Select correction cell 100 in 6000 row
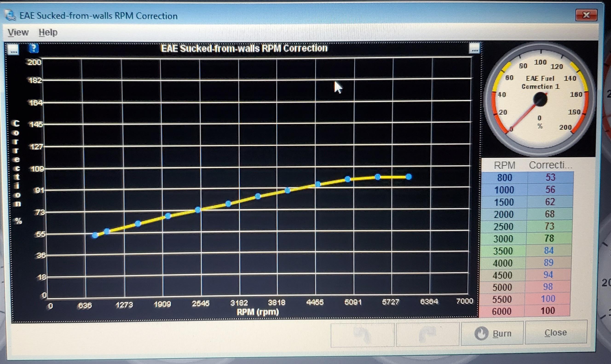Viewport: 611px width, 364px height. pos(548,311)
